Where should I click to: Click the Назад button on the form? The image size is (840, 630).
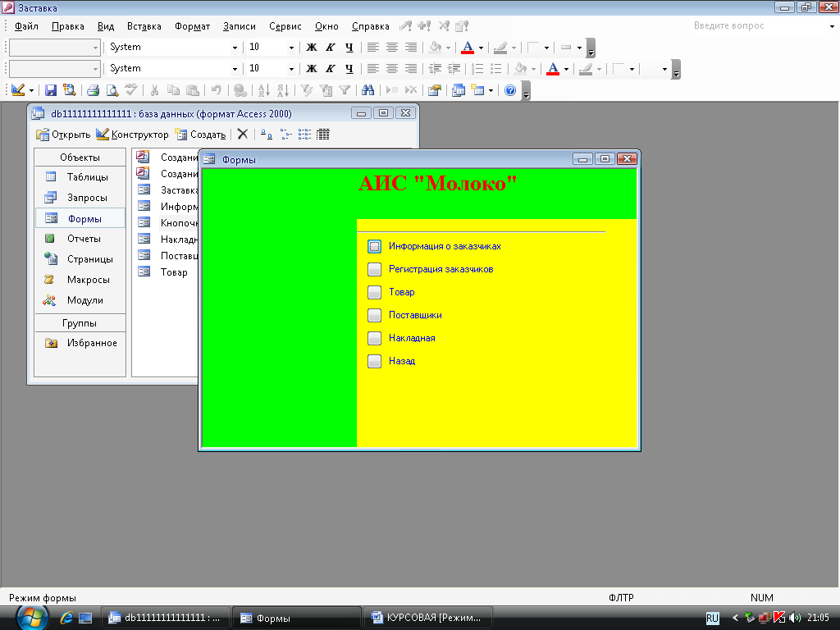(374, 361)
